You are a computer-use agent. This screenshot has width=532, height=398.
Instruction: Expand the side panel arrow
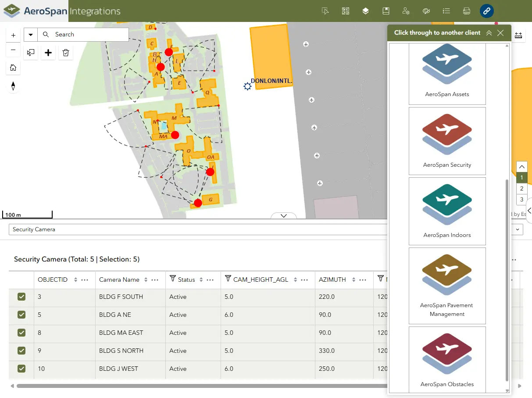pos(529,211)
